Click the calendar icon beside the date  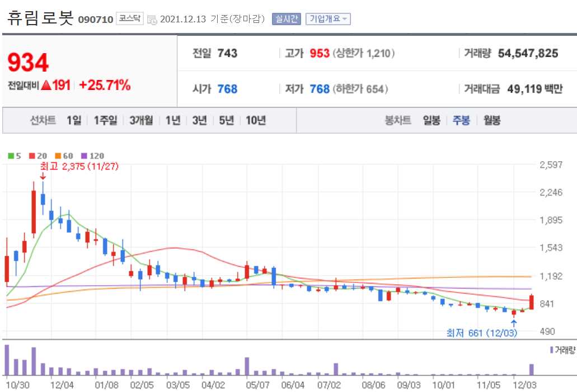point(152,20)
